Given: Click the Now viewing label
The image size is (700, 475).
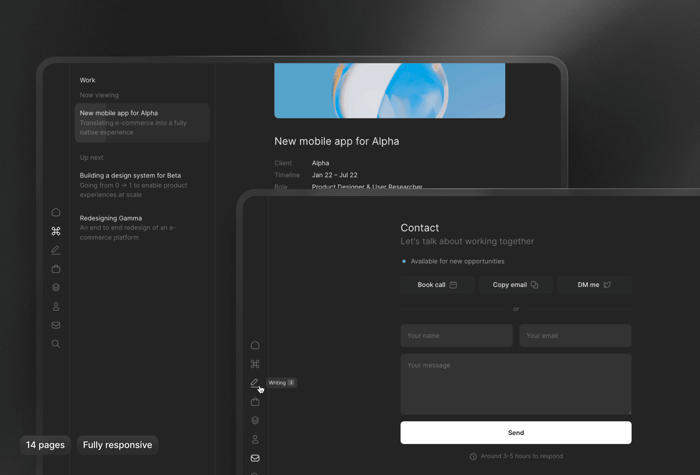Looking at the screenshot, I should pyautogui.click(x=99, y=95).
